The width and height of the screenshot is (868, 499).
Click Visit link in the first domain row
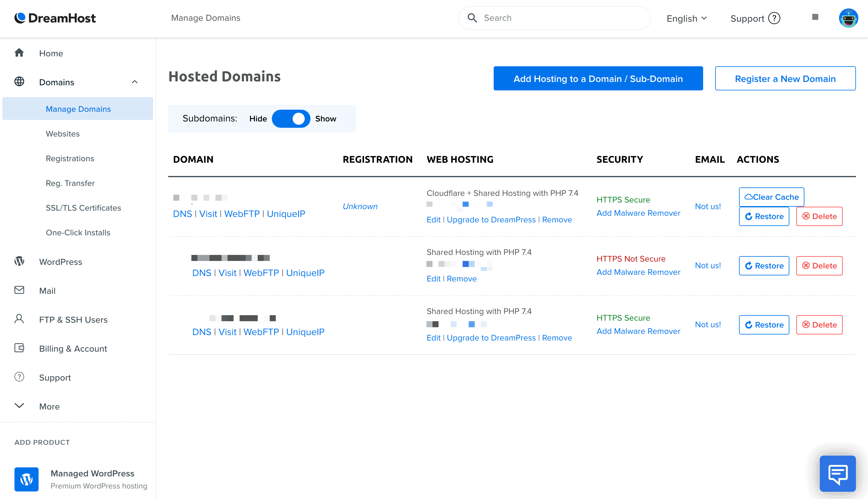[208, 214]
